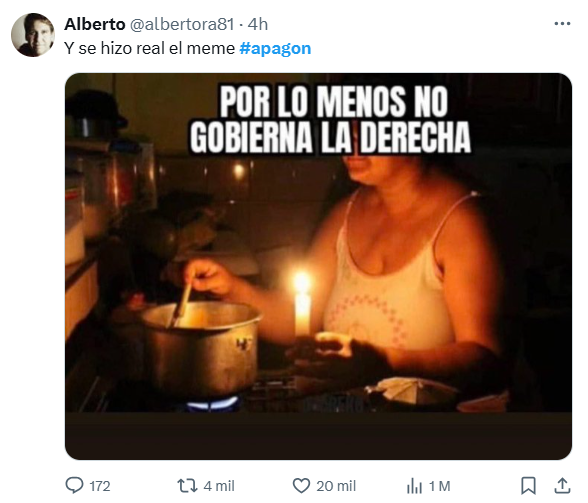The image size is (588, 503).
Task: Open the @albertora81 handle link
Action: [x=182, y=25]
